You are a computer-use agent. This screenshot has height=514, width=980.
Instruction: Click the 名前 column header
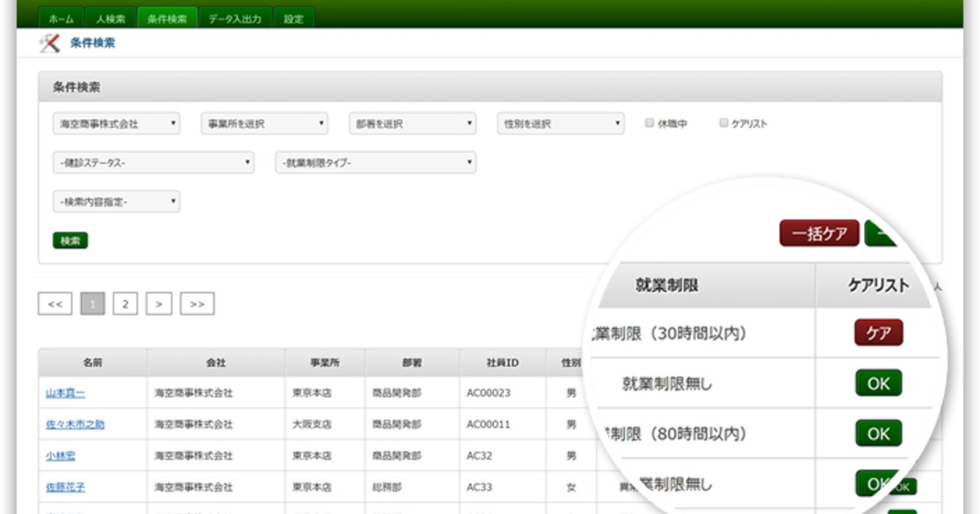tap(92, 361)
